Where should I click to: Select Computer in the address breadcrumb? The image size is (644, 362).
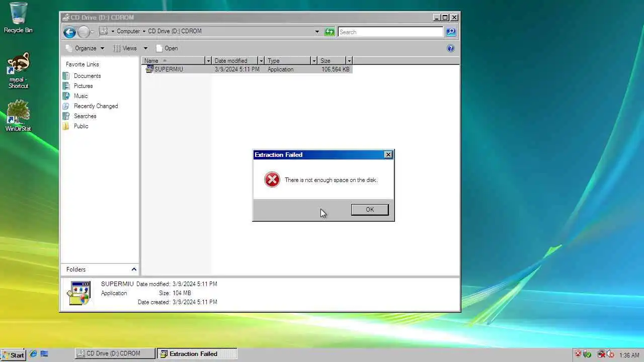pos(128,31)
